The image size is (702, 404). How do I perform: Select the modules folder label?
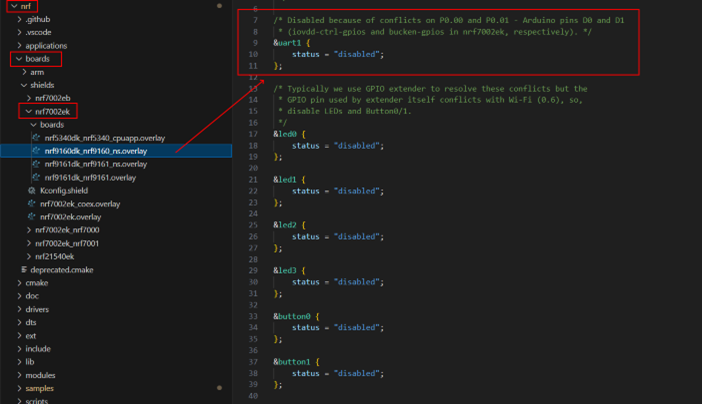[40, 375]
